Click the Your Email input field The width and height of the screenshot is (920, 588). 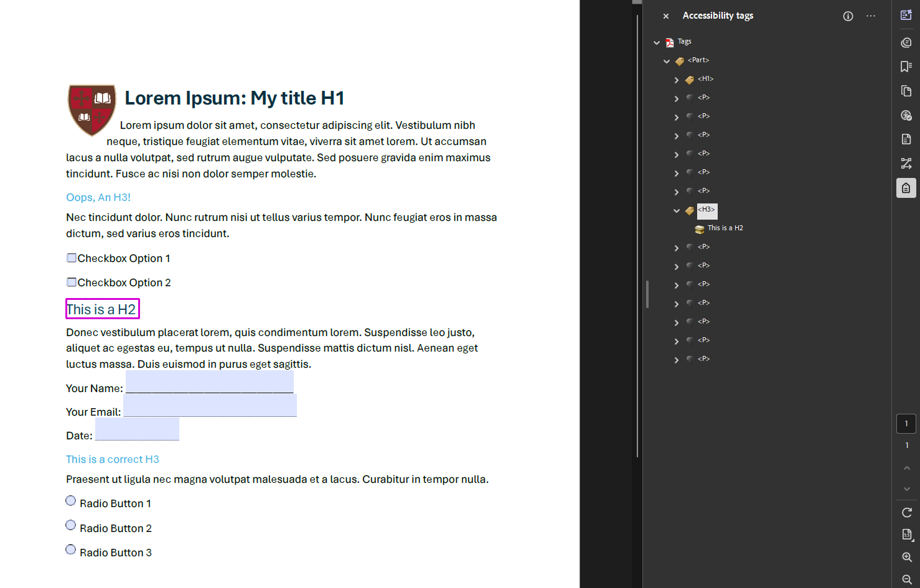click(x=210, y=406)
